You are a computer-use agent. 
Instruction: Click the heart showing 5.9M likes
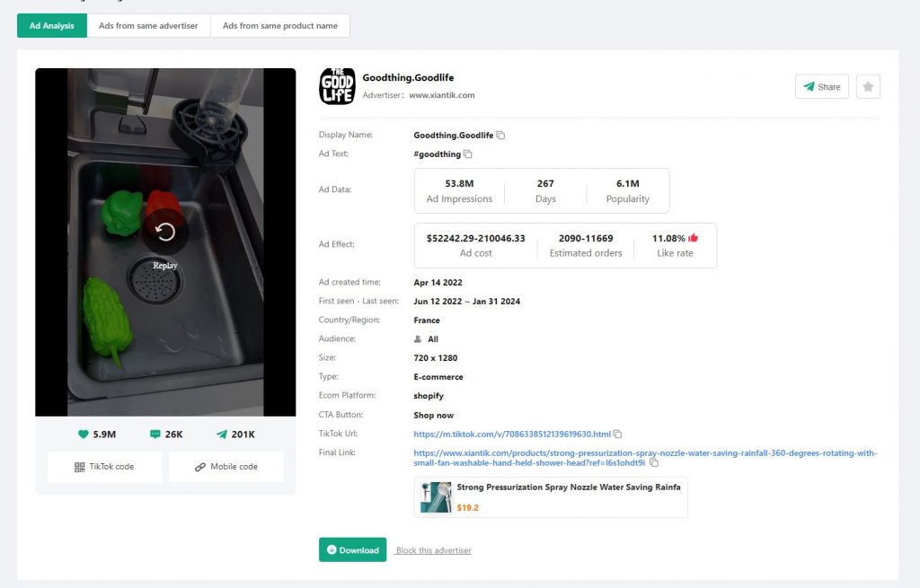tap(84, 434)
